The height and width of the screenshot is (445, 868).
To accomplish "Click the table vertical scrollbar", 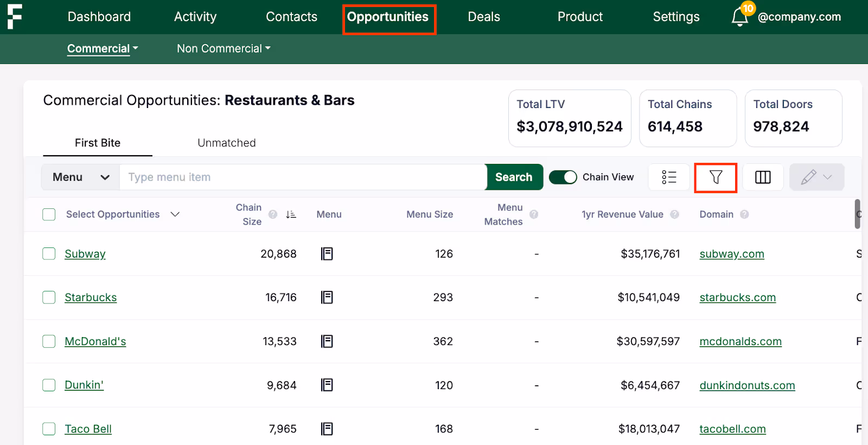I will coord(858,214).
